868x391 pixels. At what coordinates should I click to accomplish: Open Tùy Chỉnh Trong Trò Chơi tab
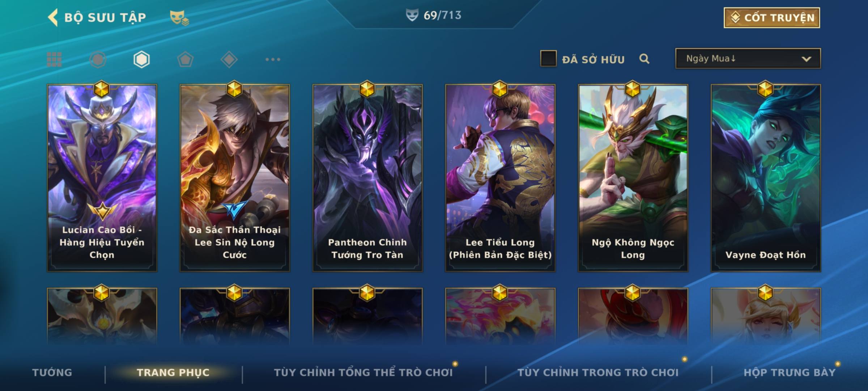[x=598, y=372]
